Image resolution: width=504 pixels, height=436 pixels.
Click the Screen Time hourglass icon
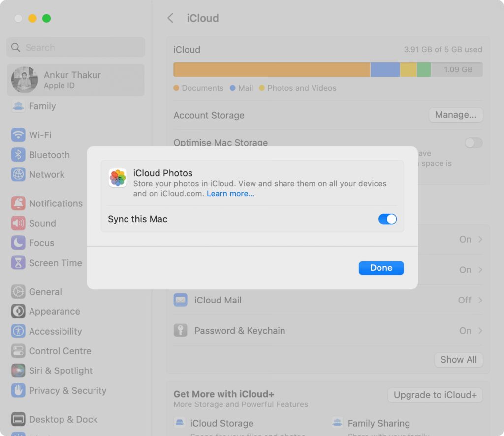click(x=18, y=263)
